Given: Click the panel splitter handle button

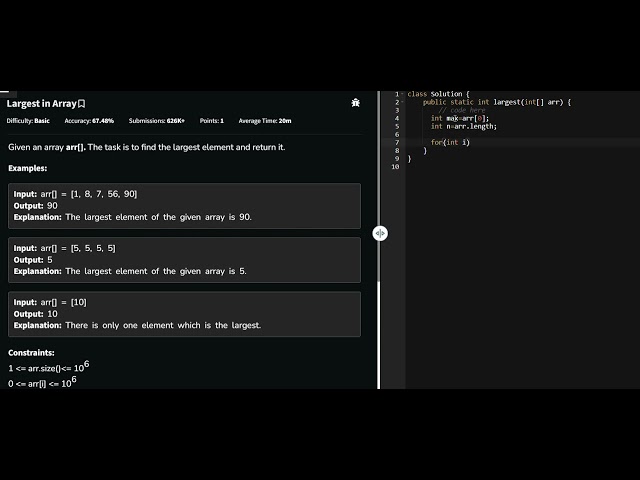Looking at the screenshot, I should (380, 233).
